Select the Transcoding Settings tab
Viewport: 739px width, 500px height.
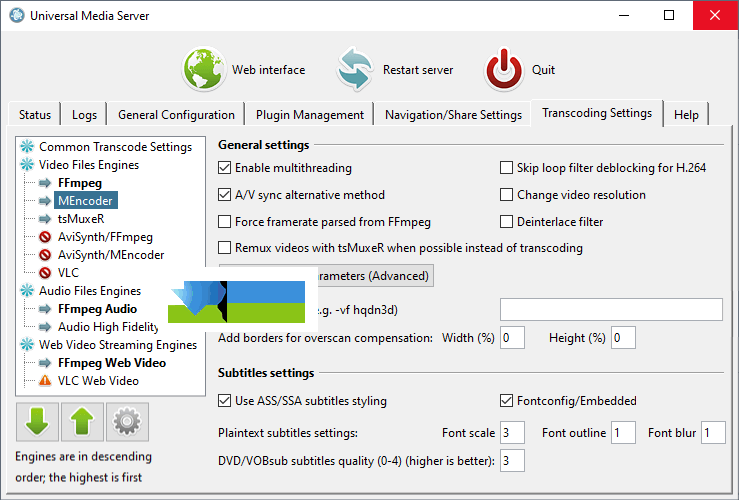click(x=597, y=113)
